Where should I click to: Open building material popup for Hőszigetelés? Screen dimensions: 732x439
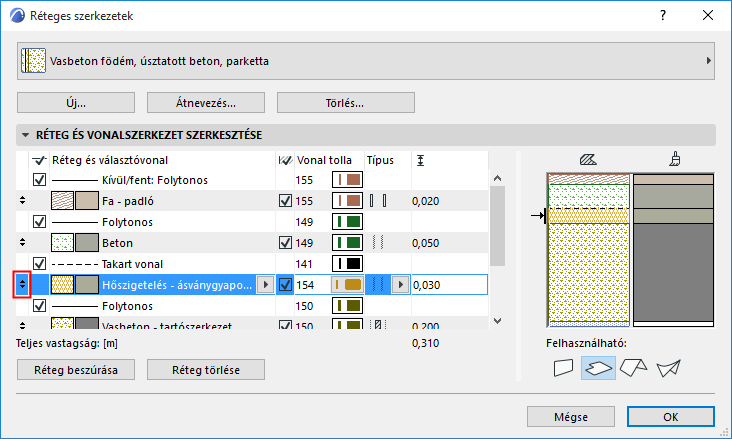(266, 284)
